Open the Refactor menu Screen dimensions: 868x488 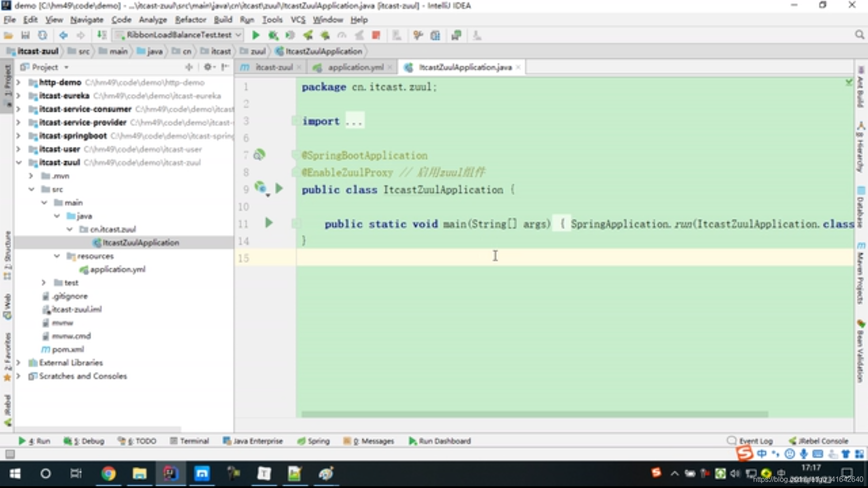coord(190,19)
